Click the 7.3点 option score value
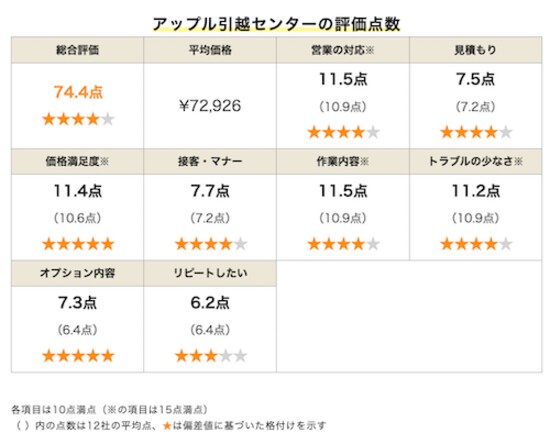 [x=78, y=303]
